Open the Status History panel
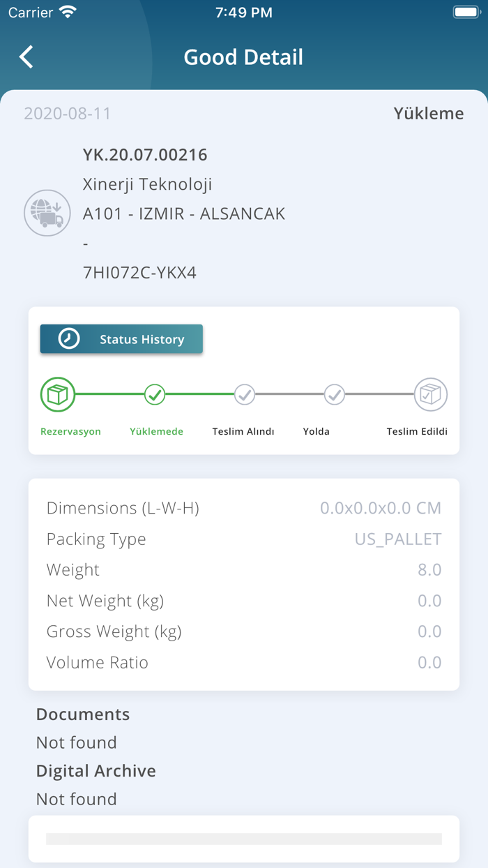Viewport: 488px width, 868px height. coord(121,338)
